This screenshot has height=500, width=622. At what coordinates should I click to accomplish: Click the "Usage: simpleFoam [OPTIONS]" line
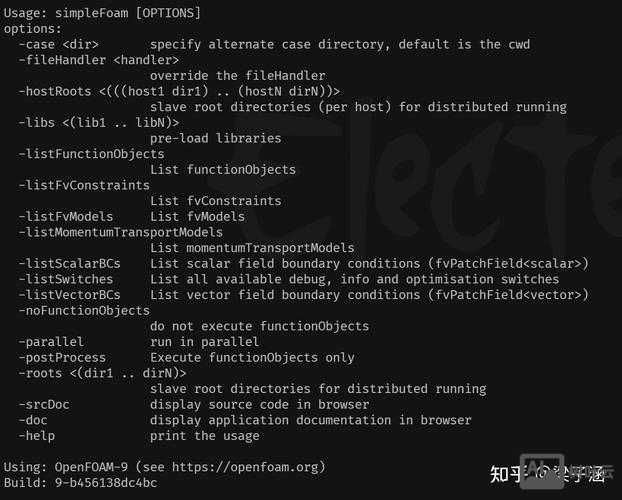(102, 13)
